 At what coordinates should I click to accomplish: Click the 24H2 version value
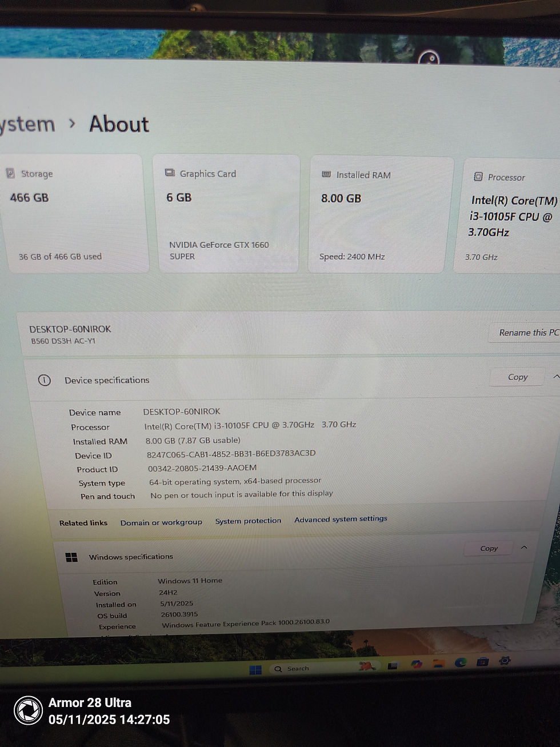pos(168,593)
